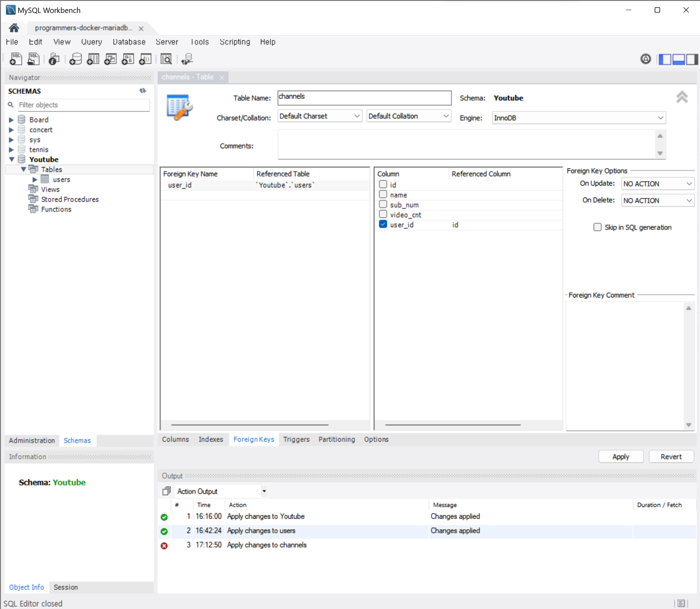Enable Skip in SQL generation
Image resolution: width=700 pixels, height=609 pixels.
coord(597,227)
